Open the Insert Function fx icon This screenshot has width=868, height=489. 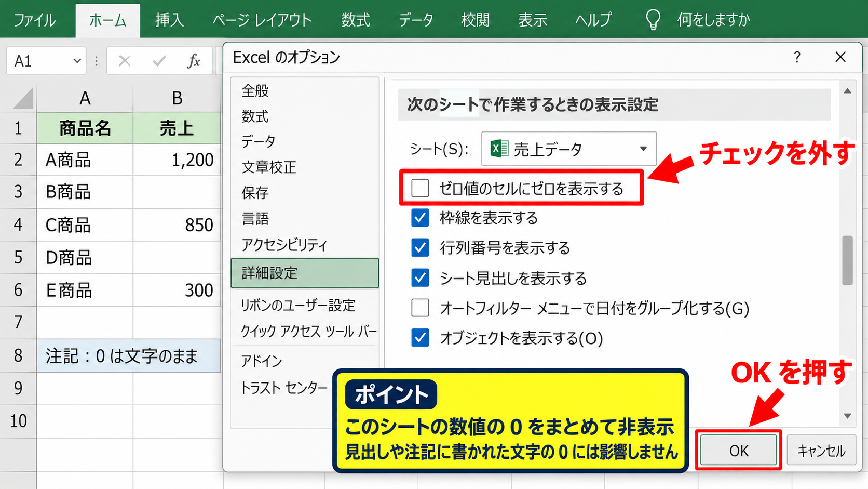(194, 61)
